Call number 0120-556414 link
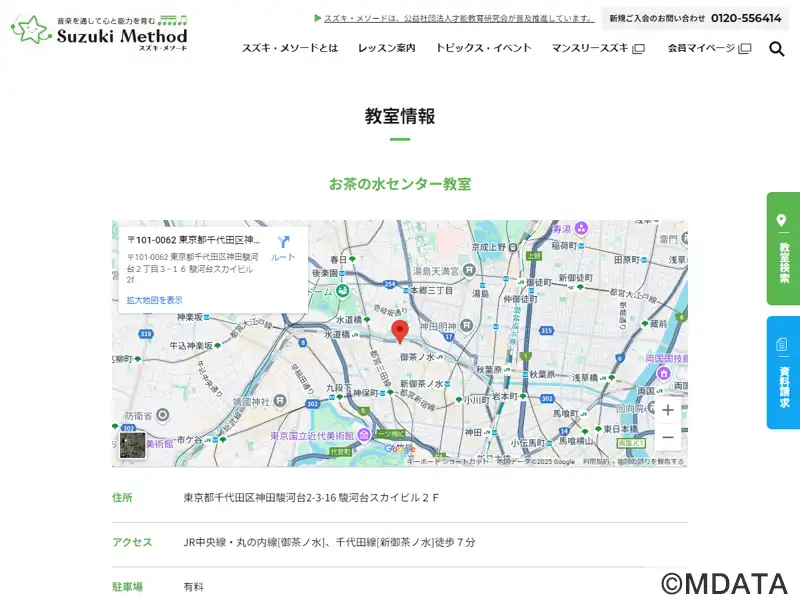This screenshot has height=600, width=800. tap(746, 18)
